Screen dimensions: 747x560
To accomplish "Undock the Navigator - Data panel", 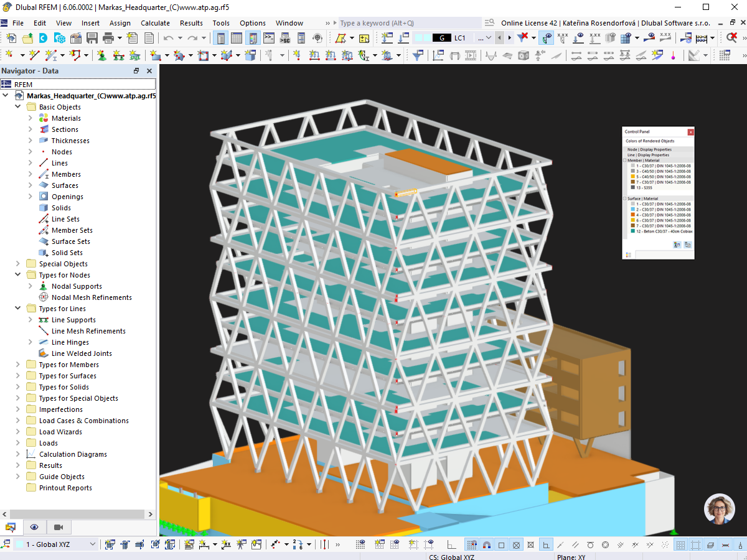I will point(136,71).
